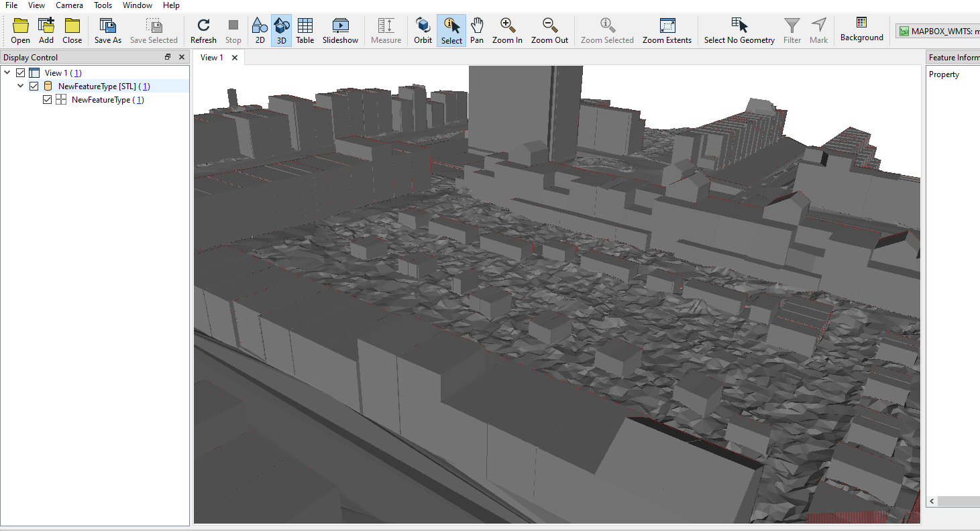Open the View menu
The height and width of the screenshot is (531, 980).
(x=37, y=5)
